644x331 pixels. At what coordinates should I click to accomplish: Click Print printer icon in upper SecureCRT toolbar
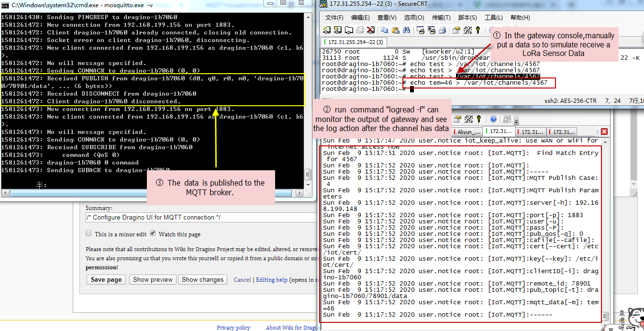(x=443, y=30)
